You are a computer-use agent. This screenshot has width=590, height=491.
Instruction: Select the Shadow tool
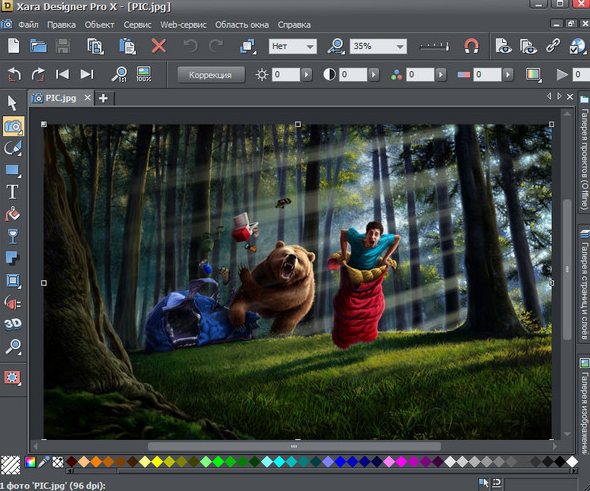12,258
